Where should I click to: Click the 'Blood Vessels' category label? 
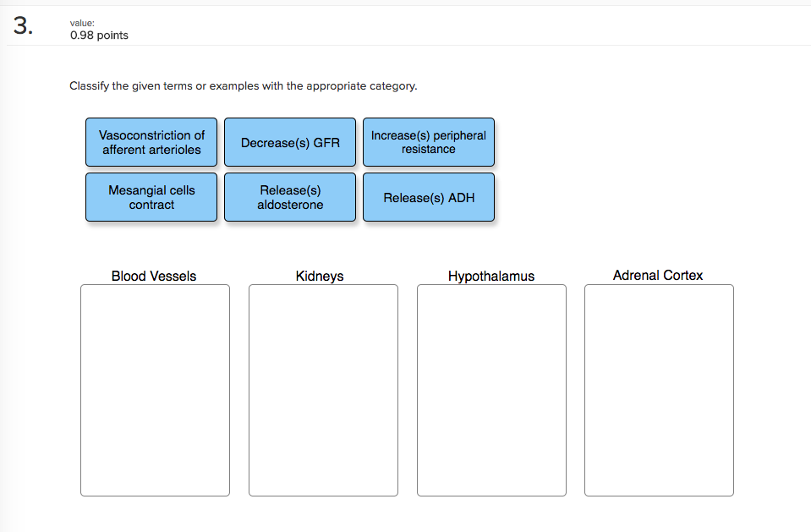point(153,276)
